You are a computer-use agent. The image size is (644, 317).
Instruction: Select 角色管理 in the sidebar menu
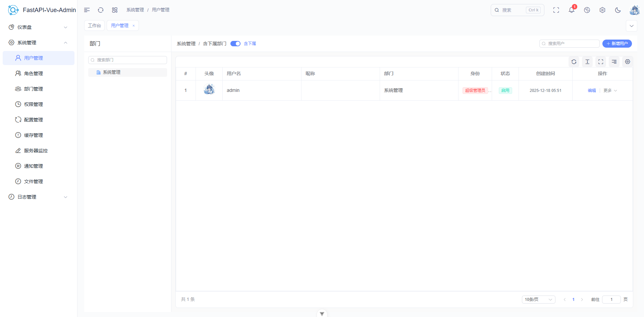point(33,73)
